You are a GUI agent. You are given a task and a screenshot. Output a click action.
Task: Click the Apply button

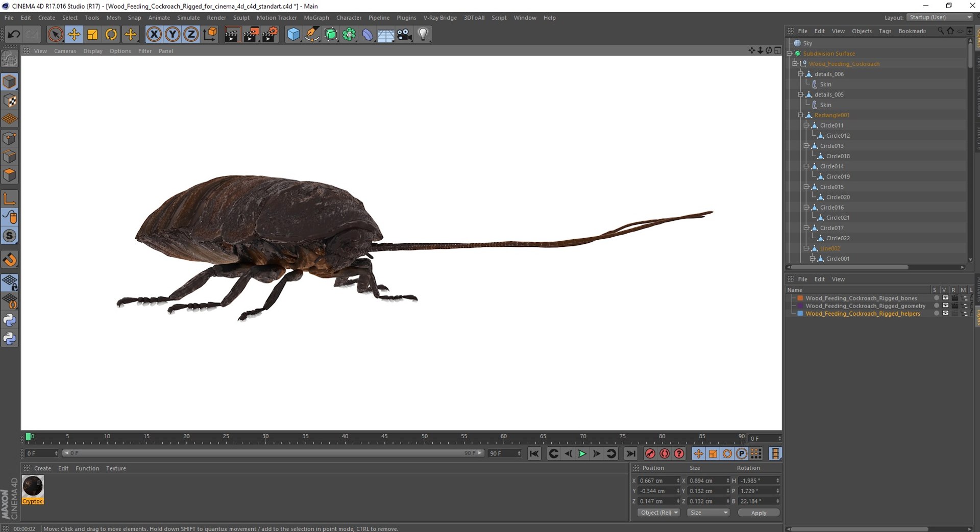(x=758, y=513)
